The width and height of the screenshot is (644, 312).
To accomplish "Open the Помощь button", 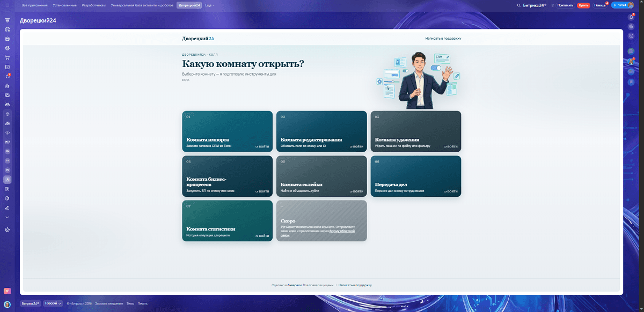I will [x=599, y=5].
